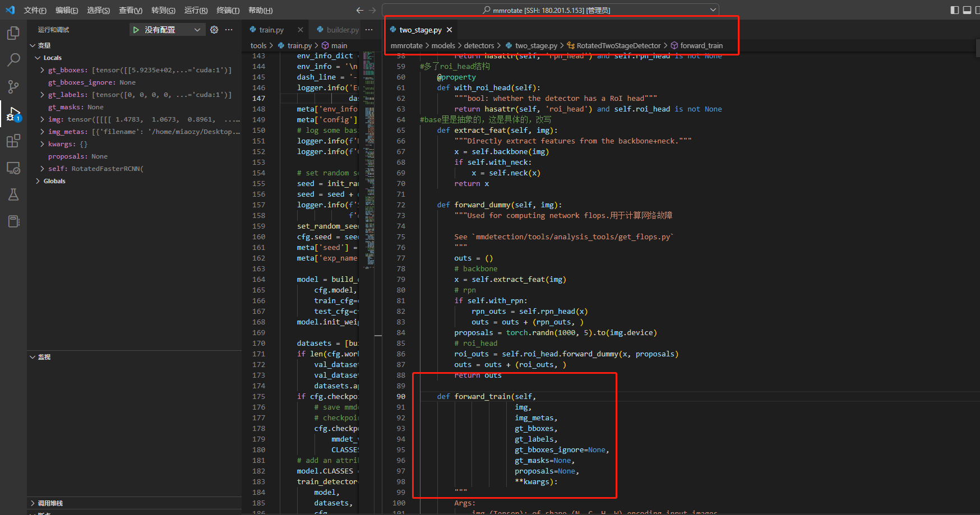Open the debug configuration dropdown

197,30
